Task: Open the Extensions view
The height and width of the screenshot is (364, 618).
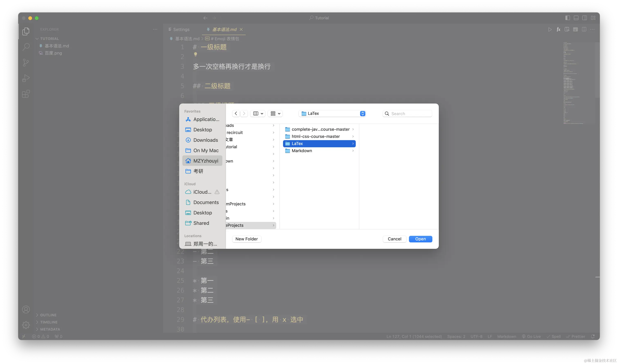Action: [26, 94]
